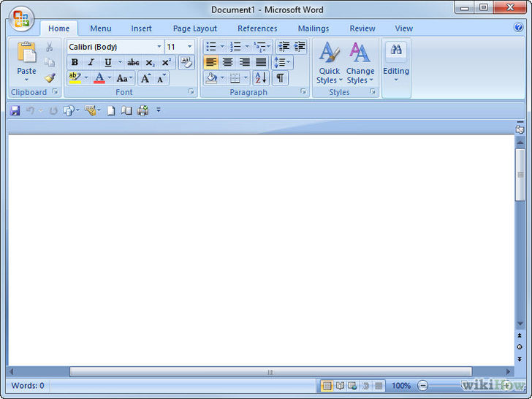Viewport: 532px width, 399px height.
Task: Toggle Bold formatting
Action: (x=75, y=62)
